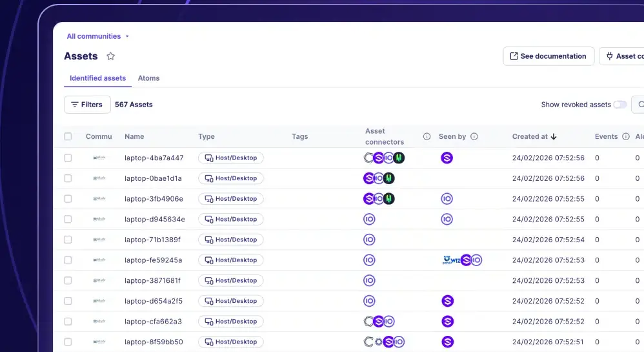Switch to Identified assets tab
Screen dimensions: 644x352
tap(97, 78)
